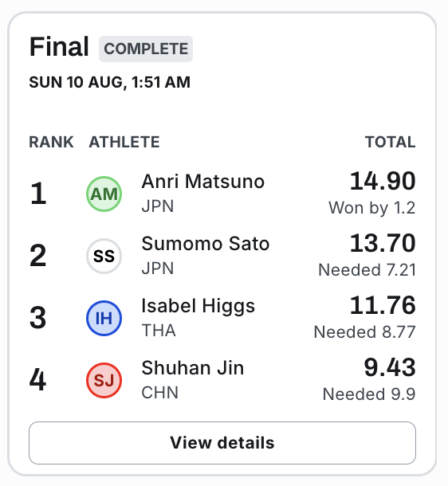This screenshot has height=486, width=448.
Task: Click the winning total 14.90
Action: (383, 181)
